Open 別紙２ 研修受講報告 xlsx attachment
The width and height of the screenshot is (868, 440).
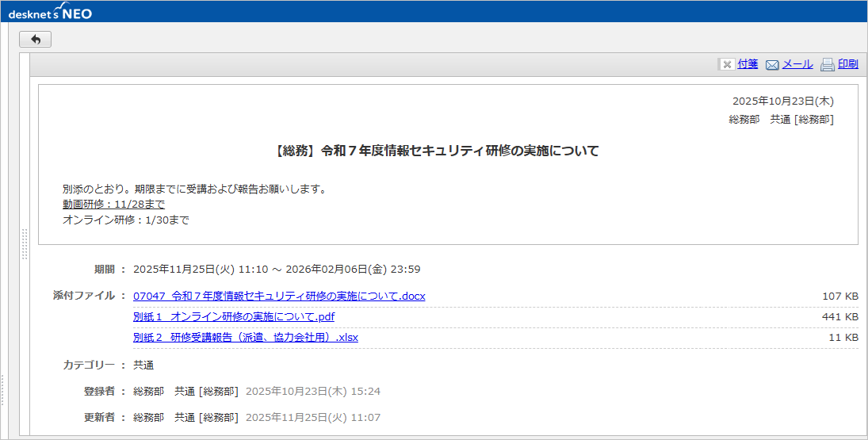[x=245, y=337]
